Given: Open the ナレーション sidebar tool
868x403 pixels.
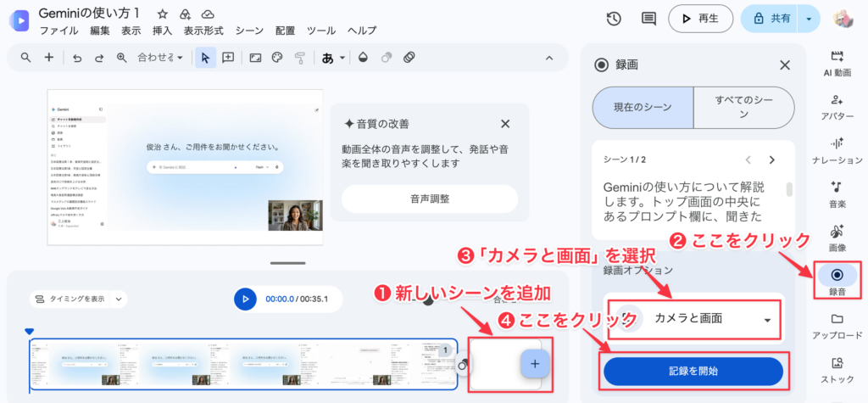Looking at the screenshot, I should (x=837, y=151).
